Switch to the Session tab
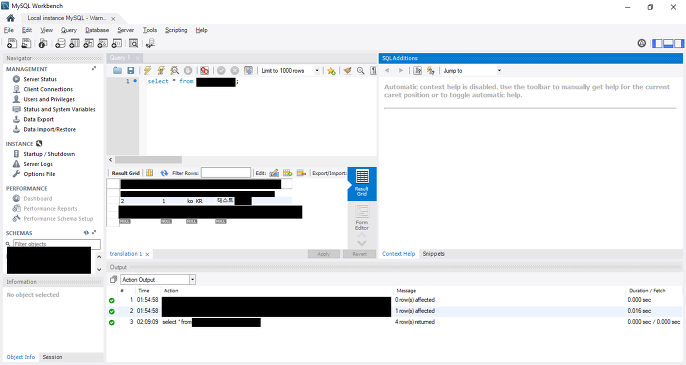The height and width of the screenshot is (365, 686). click(x=52, y=357)
